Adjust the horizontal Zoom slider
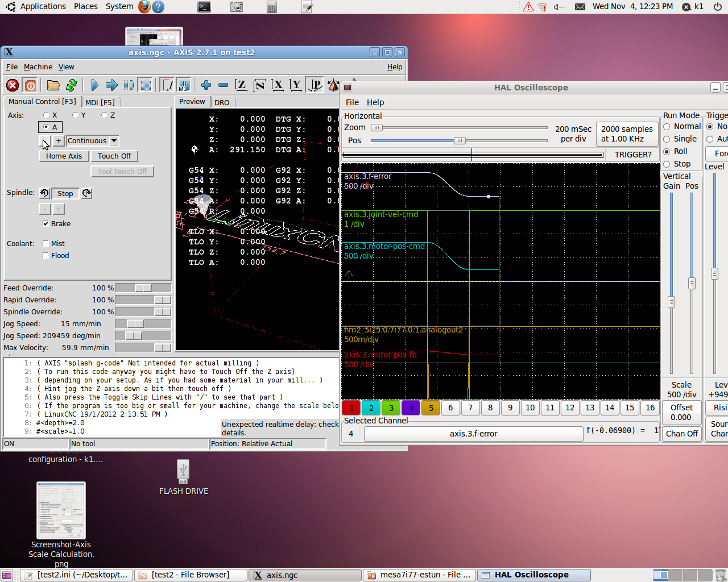The width and height of the screenshot is (728, 582). pyautogui.click(x=459, y=128)
